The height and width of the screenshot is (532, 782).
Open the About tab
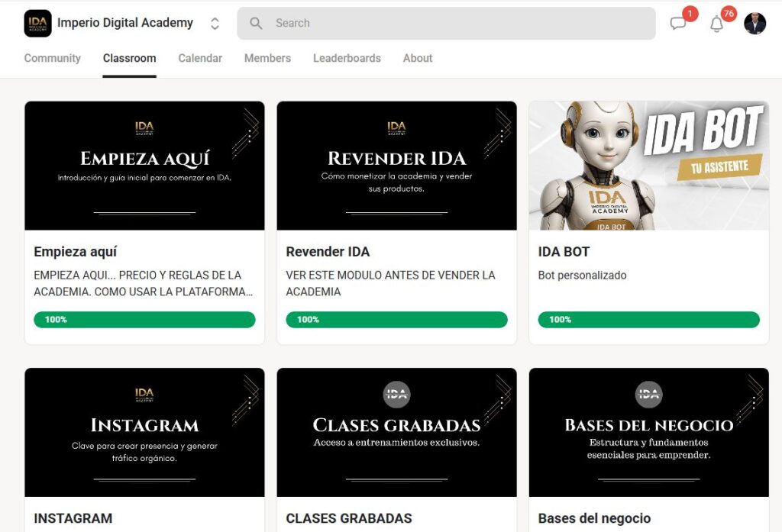(418, 58)
